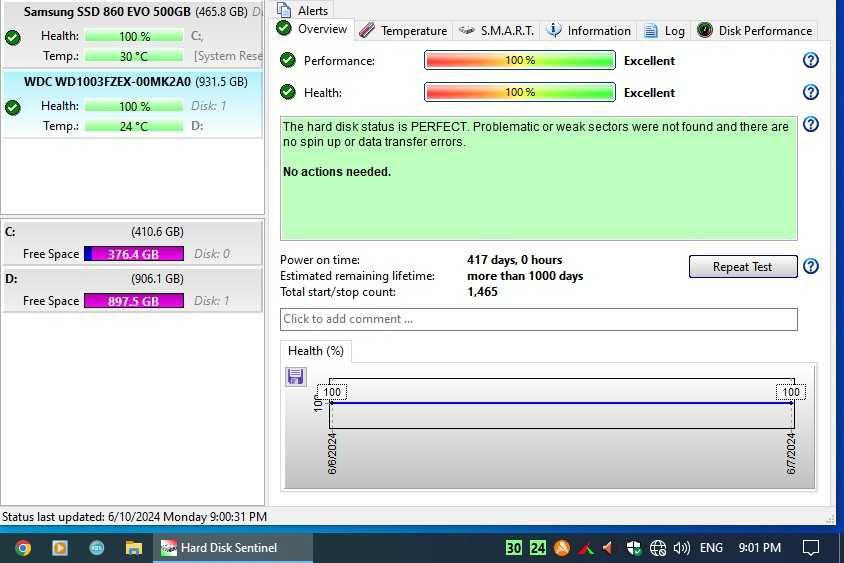Click the Hard Disk Sentinel taskbar button
Image resolution: width=844 pixels, height=563 pixels.
click(x=233, y=548)
